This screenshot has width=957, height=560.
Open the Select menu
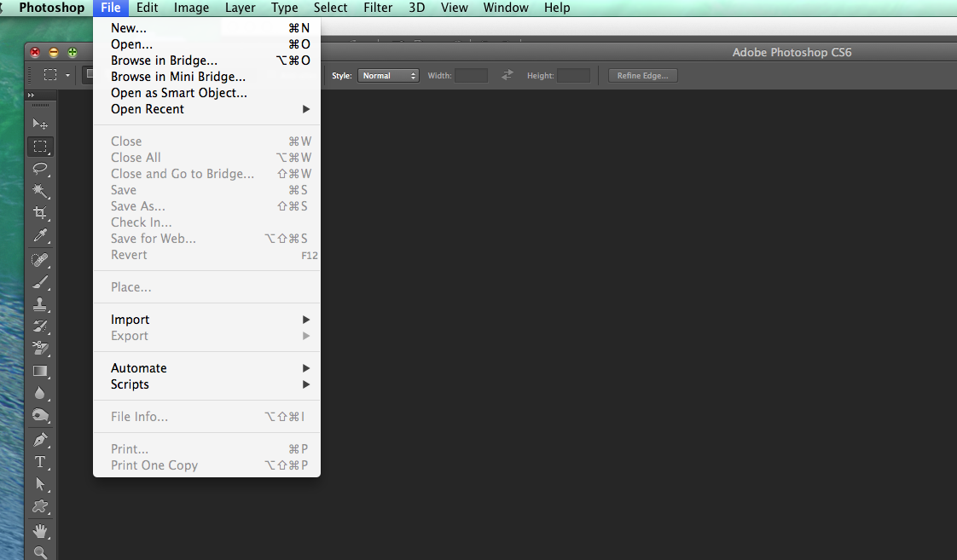[x=330, y=8]
